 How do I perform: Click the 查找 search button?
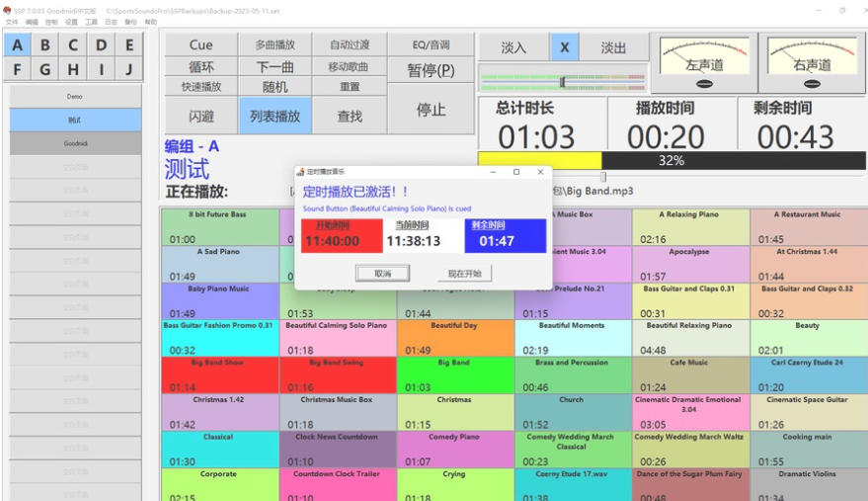[350, 116]
